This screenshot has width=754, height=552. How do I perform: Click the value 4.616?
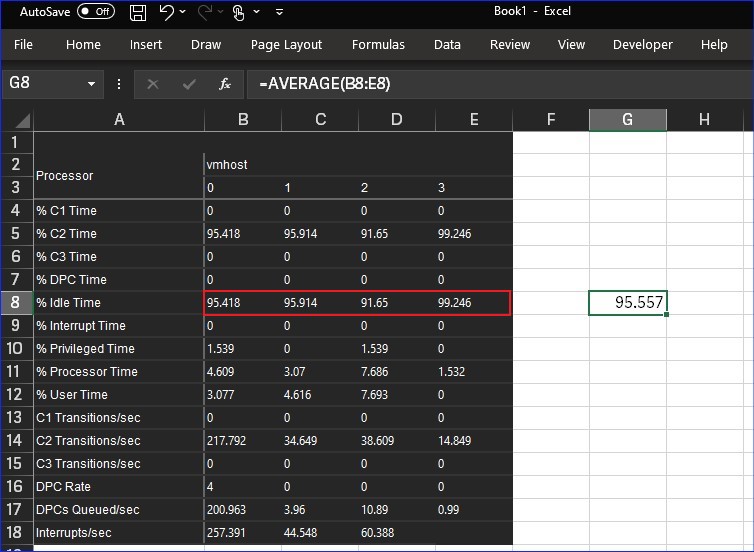click(x=298, y=395)
